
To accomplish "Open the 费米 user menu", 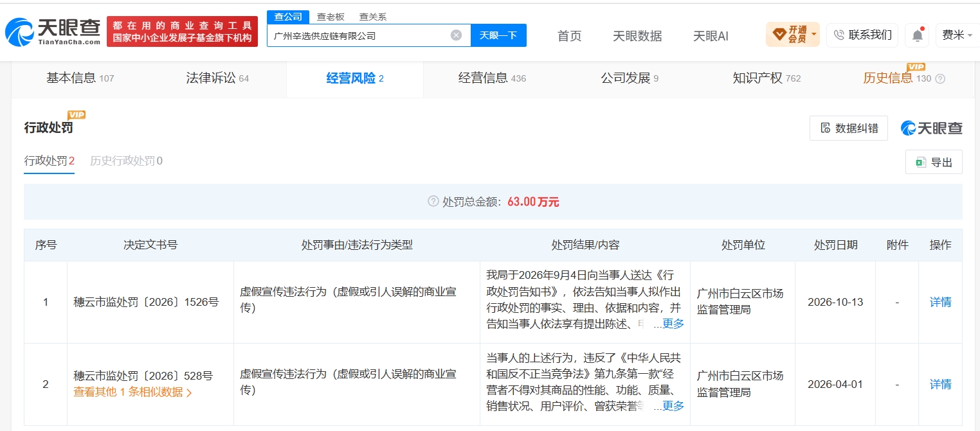I will [x=957, y=35].
